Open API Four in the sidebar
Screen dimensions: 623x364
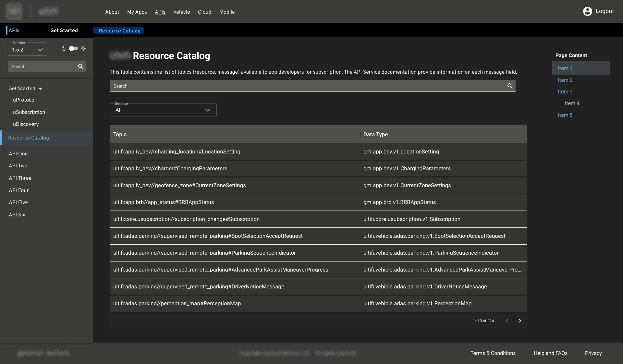(19, 190)
